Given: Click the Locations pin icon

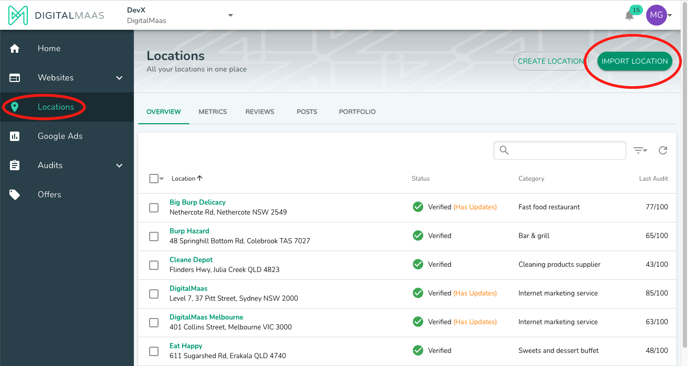Looking at the screenshot, I should point(14,107).
